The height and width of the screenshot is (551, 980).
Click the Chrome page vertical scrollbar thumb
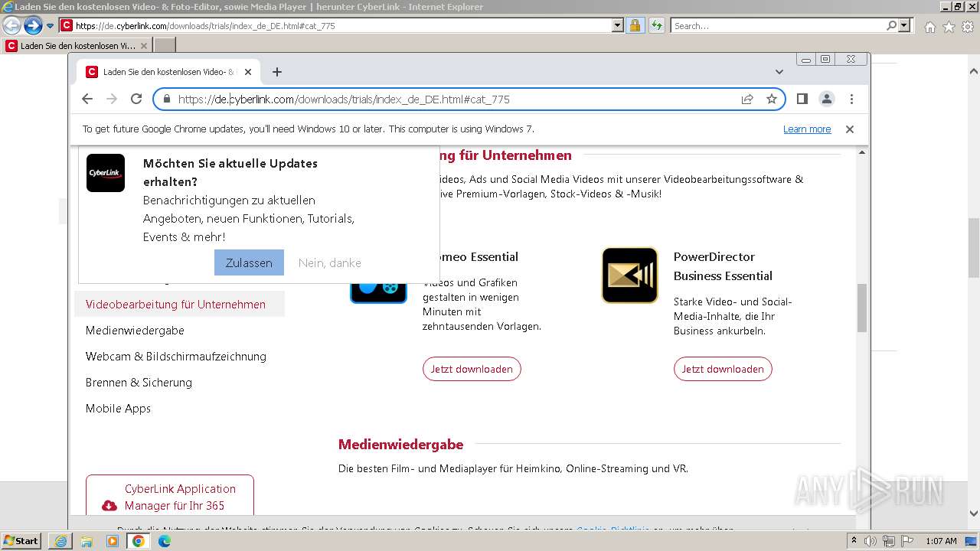click(x=861, y=308)
